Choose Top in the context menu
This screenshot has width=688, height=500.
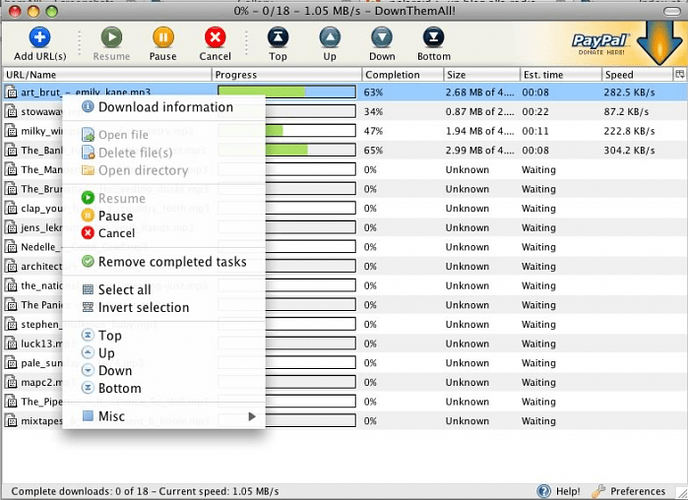(164, 336)
